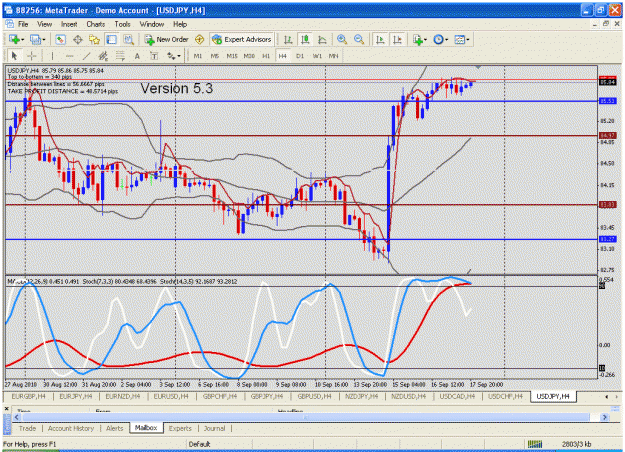The image size is (625, 452).
Task: Zoom out of the chart
Action: [x=359, y=39]
